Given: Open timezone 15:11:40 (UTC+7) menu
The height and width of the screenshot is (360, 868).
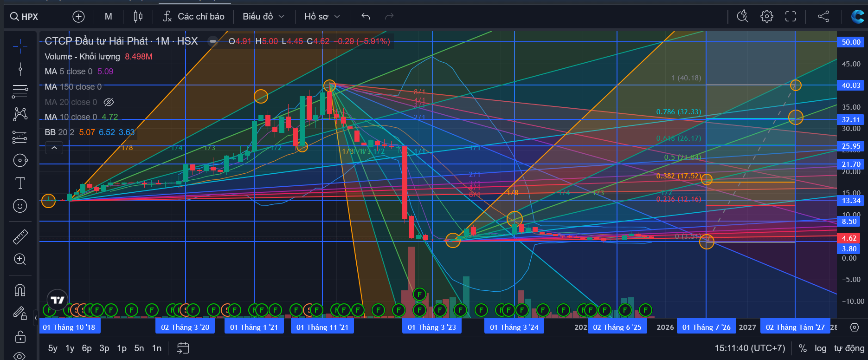Looking at the screenshot, I should tap(750, 348).
